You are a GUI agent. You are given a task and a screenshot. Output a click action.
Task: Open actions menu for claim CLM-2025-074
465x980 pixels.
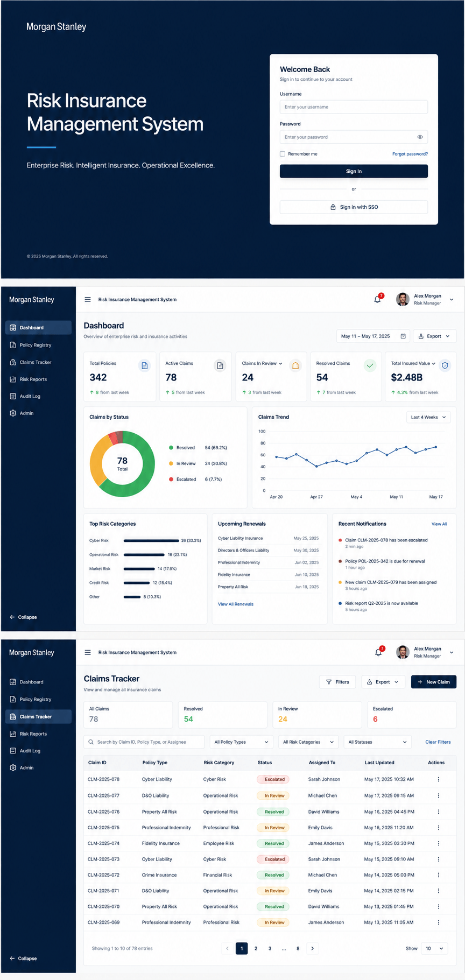point(439,843)
